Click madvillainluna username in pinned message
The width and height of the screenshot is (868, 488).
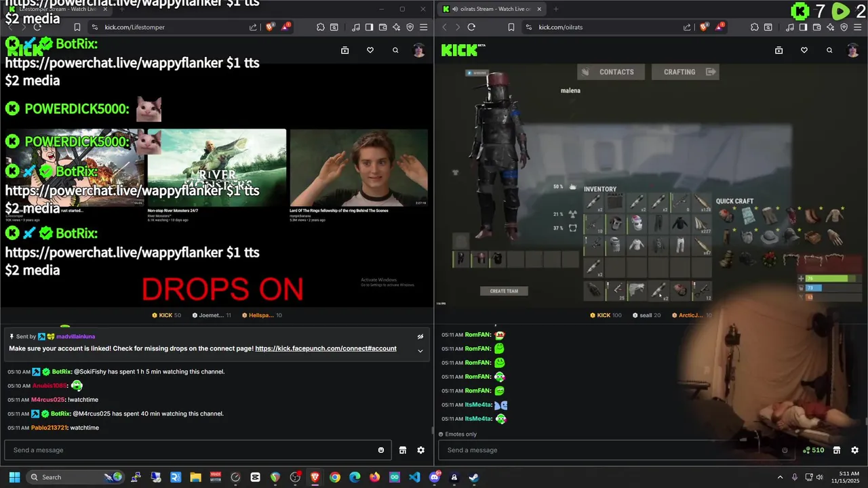pos(75,336)
